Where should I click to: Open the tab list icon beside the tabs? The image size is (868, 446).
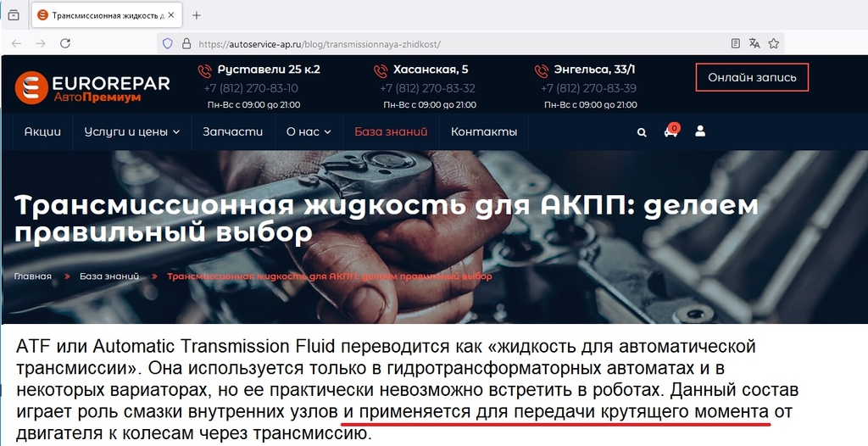tap(14, 15)
